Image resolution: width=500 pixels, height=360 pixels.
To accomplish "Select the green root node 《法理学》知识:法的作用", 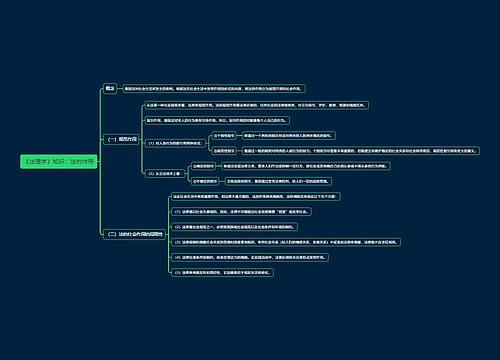I will [x=59, y=162].
